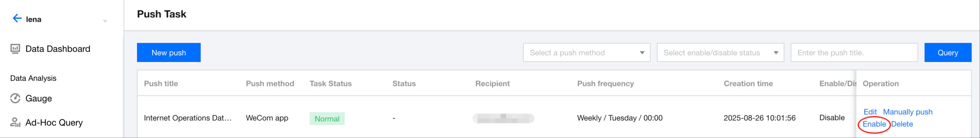Image resolution: width=980 pixels, height=138 pixels.
Task: Delete the Internet Operations push task
Action: [902, 124]
